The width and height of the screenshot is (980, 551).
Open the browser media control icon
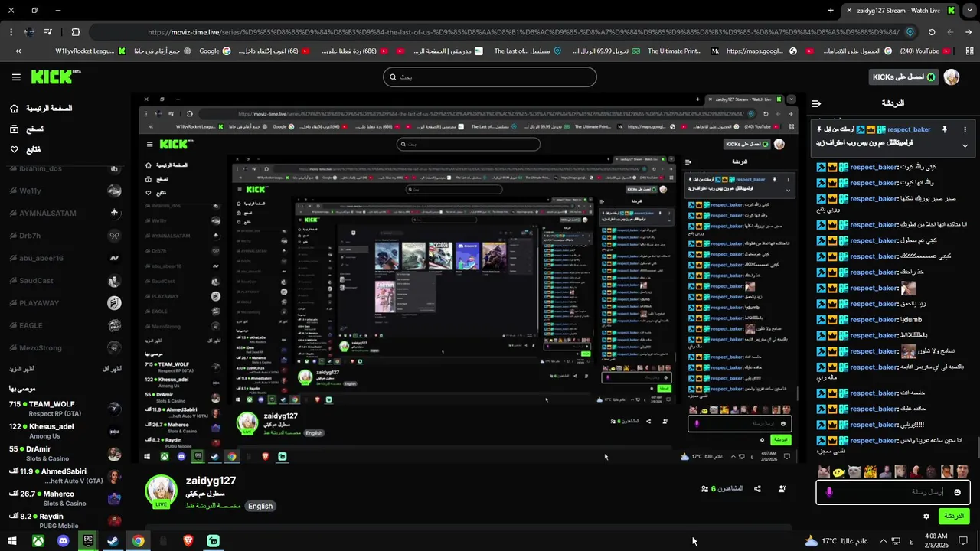48,32
